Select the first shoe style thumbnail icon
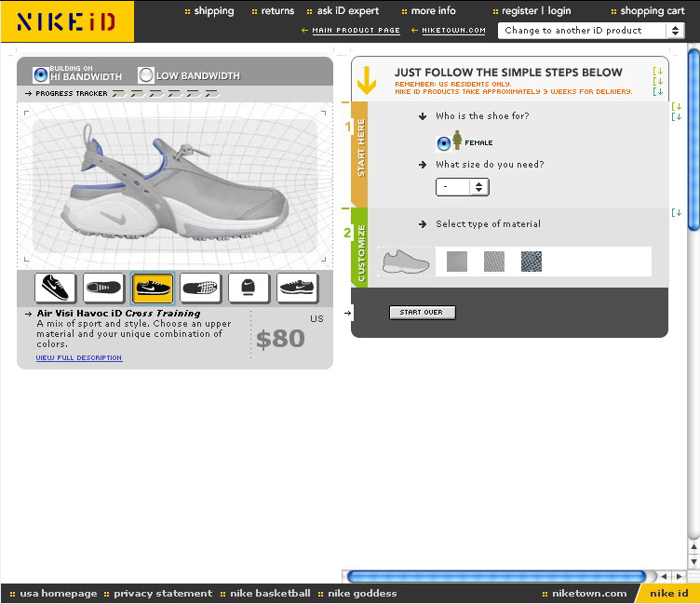This screenshot has width=700, height=604. [x=55, y=288]
